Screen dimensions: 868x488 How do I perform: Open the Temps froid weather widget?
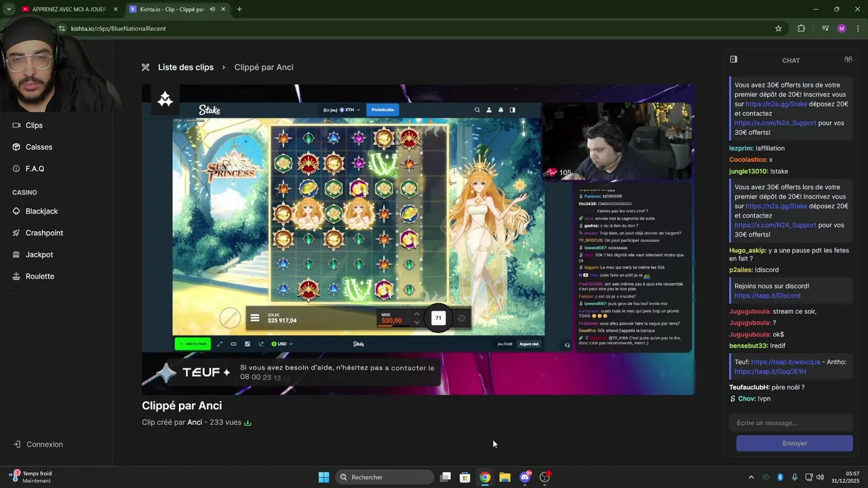pyautogui.click(x=31, y=477)
